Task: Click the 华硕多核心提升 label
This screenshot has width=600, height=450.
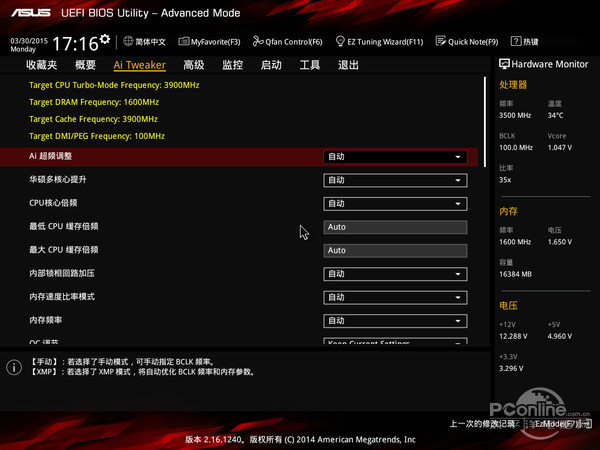Action: point(58,179)
